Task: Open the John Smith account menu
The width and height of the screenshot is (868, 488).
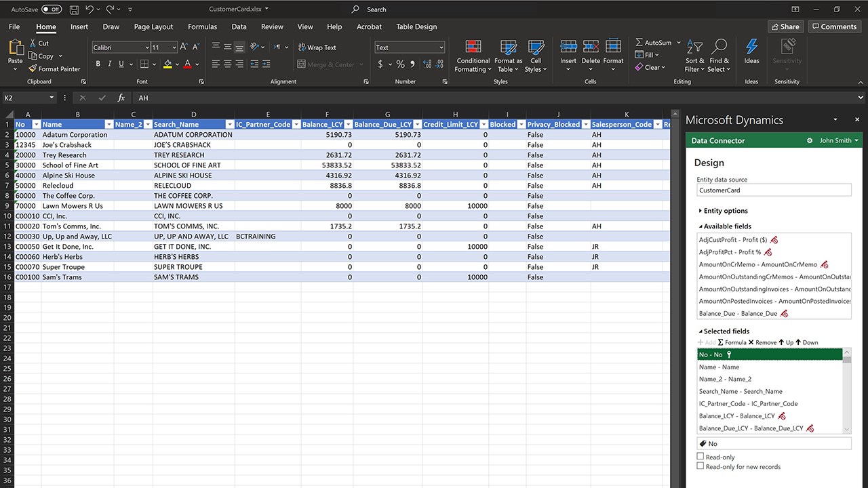Action: [x=839, y=140]
